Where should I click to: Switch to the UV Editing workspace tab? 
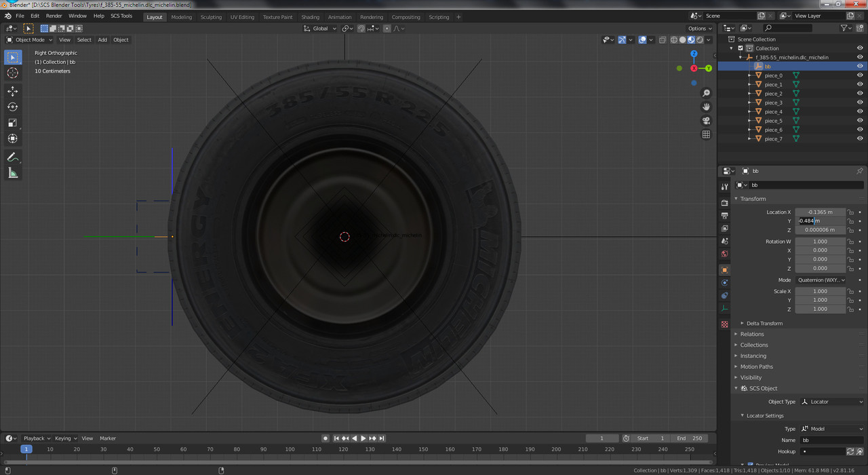pyautogui.click(x=242, y=17)
